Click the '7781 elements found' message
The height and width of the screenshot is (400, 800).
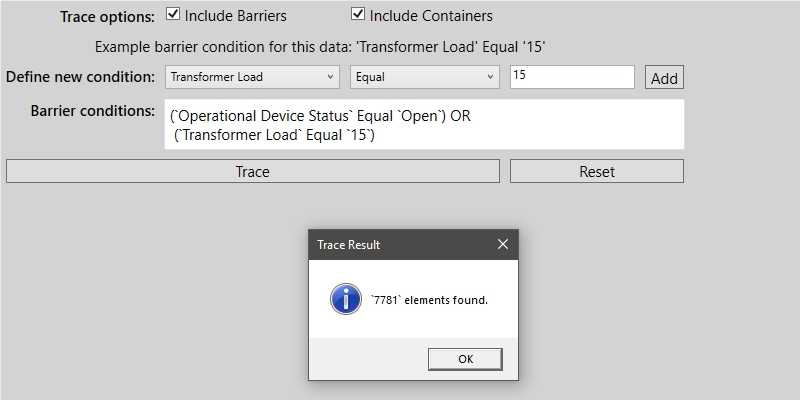(x=429, y=299)
